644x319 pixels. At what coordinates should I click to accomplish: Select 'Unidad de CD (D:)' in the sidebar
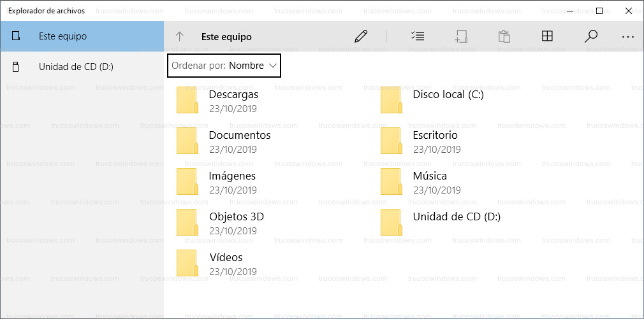point(75,66)
